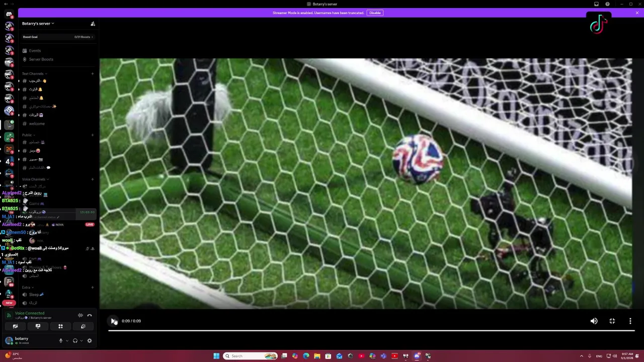Open the taskbar weather widget
Image resolution: width=644 pixels, height=362 pixels.
pyautogui.click(x=13, y=356)
